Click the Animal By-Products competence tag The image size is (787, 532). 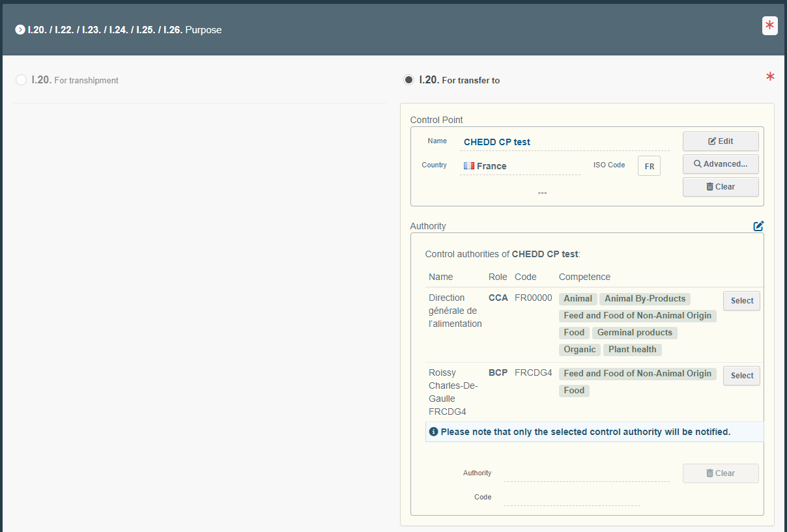click(644, 299)
